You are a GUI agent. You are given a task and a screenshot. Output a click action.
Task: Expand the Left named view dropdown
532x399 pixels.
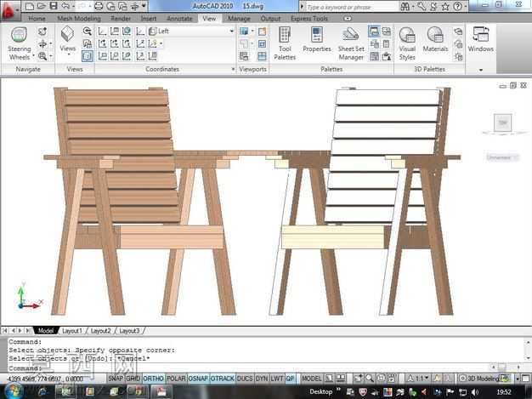click(x=231, y=31)
